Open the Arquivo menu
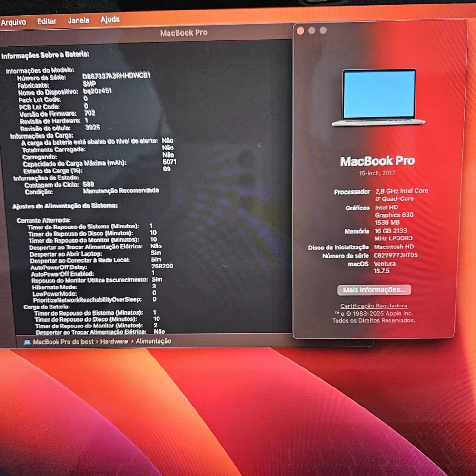 point(13,22)
